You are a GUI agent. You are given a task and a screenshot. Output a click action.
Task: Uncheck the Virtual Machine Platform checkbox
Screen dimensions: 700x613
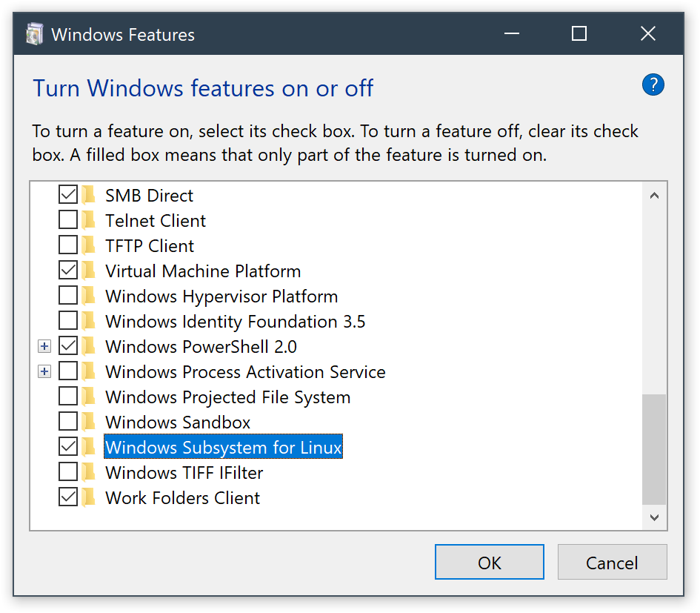[68, 271]
